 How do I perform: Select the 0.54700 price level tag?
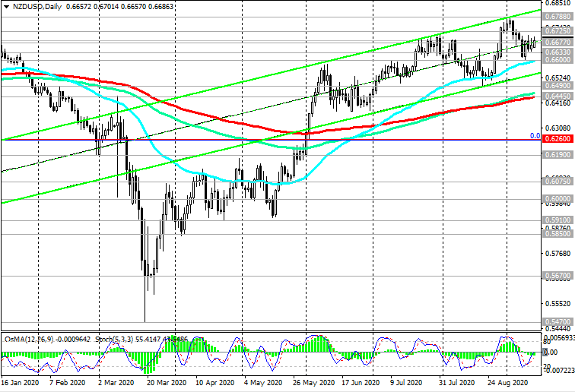558,321
